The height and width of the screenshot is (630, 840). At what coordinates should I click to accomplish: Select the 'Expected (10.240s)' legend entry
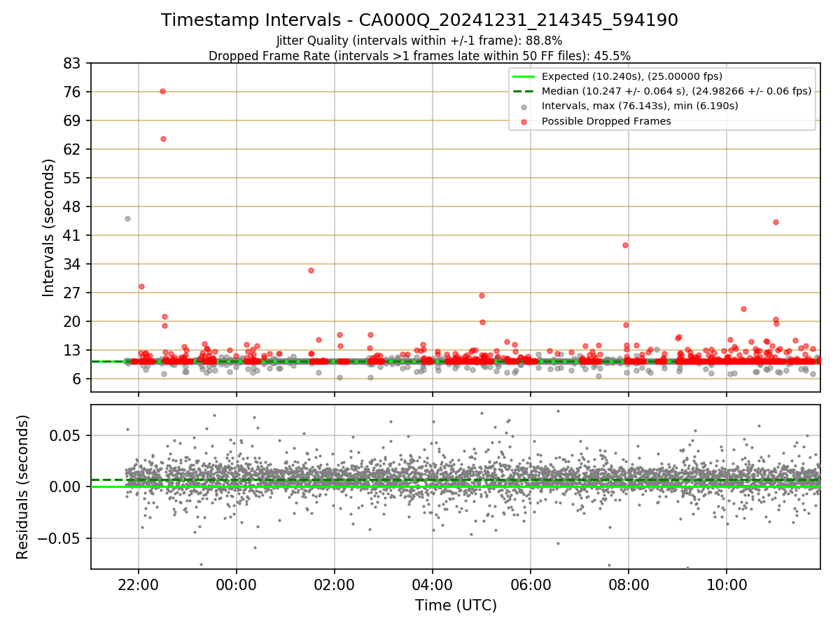[x=632, y=76]
